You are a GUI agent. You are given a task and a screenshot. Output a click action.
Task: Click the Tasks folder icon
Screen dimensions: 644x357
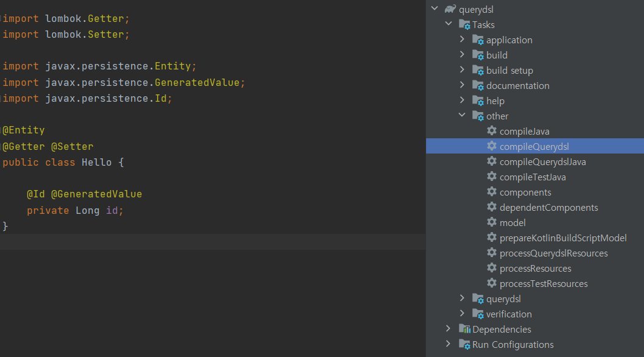[464, 25]
